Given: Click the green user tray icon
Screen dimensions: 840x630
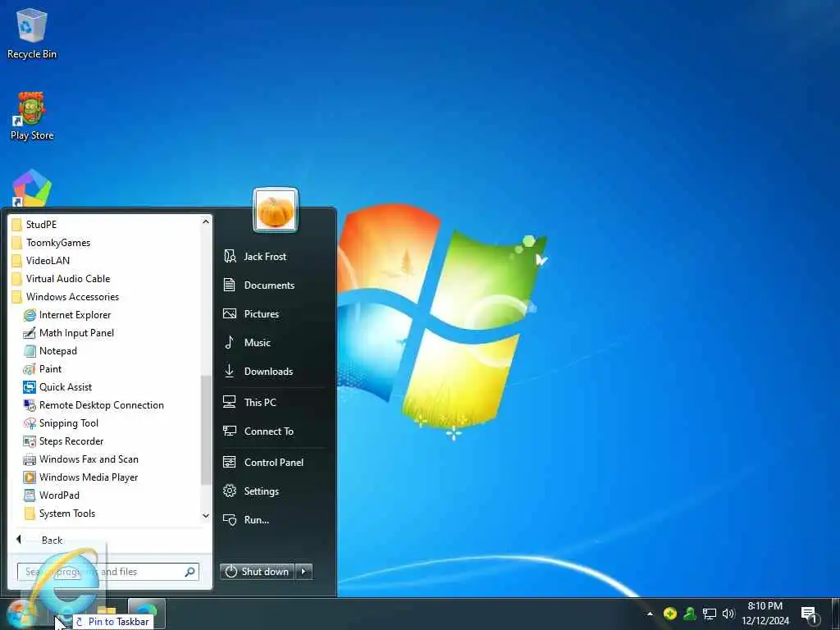Looking at the screenshot, I should (689, 614).
